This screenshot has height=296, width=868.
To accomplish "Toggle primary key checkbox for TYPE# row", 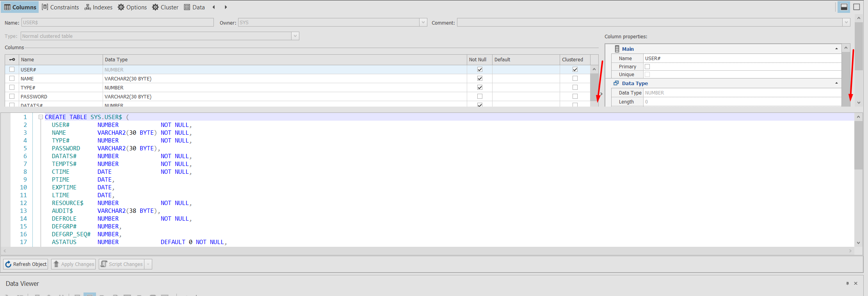I will click(x=12, y=87).
